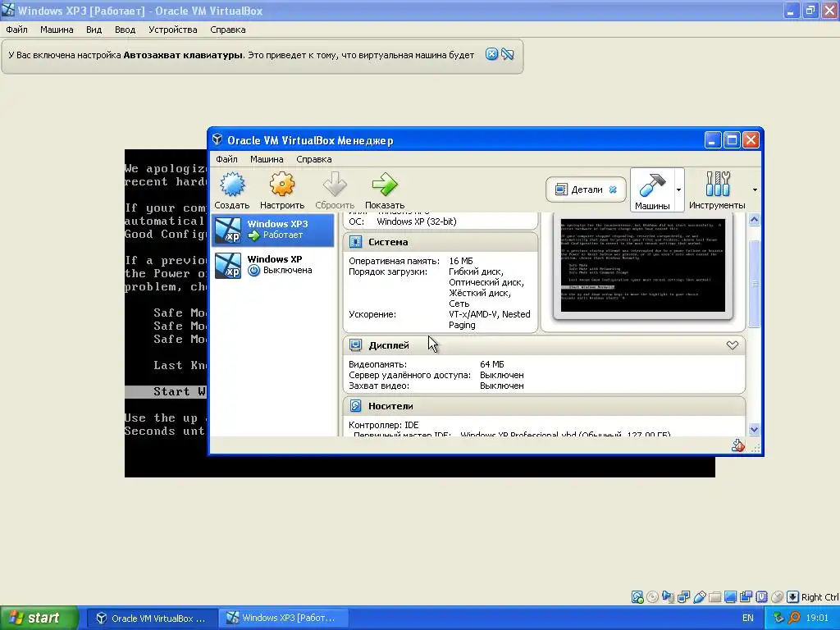Click the EN language indicator
840x630 pixels.
[748, 618]
